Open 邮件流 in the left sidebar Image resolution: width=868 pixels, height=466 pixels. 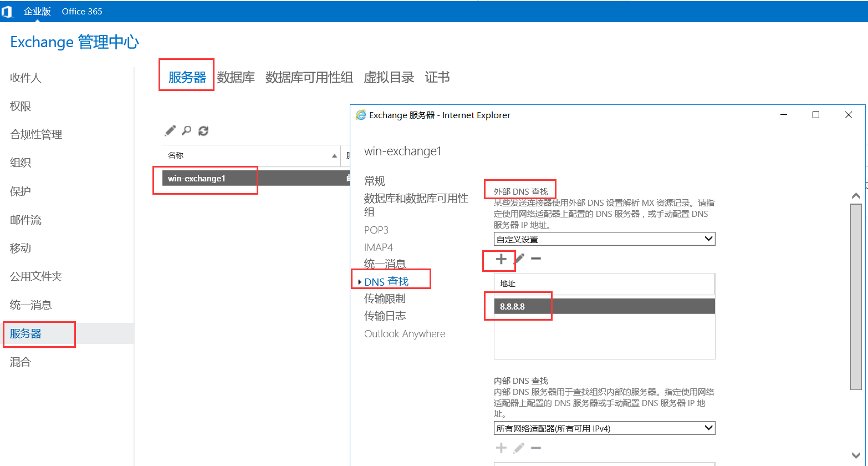(25, 220)
